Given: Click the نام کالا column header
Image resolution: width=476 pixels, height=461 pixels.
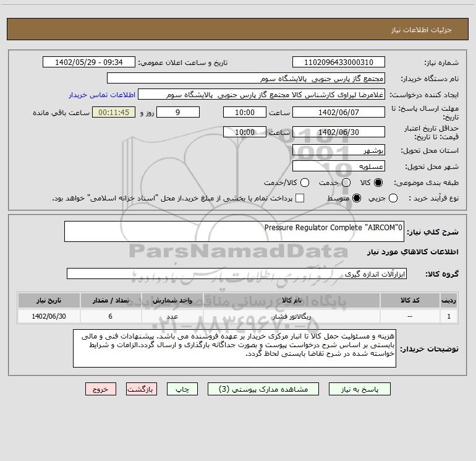Looking at the screenshot, I should click(291, 300).
